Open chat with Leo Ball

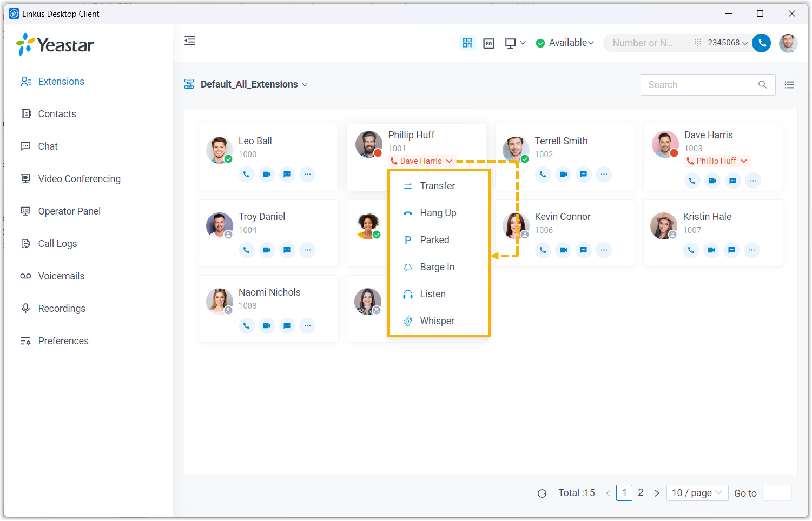click(x=287, y=174)
